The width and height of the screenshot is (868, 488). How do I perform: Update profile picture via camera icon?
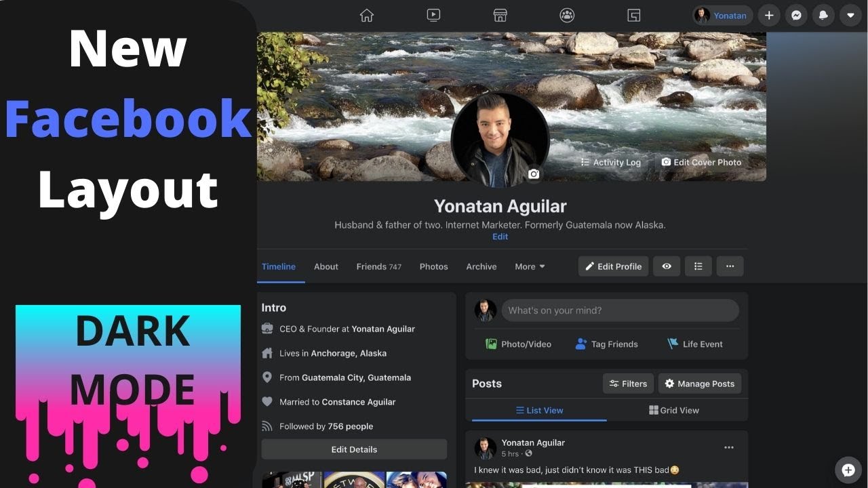tap(534, 174)
